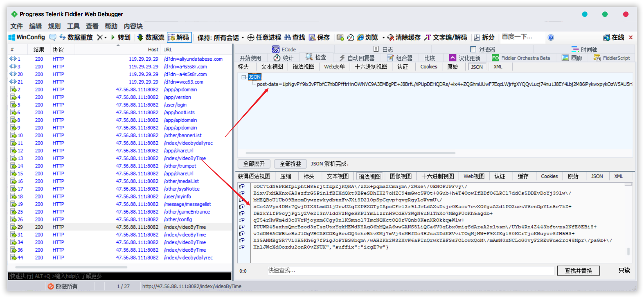Select the request WebForms (Web表单) tab
Viewport: 644px width, 298px height.
[x=334, y=67]
